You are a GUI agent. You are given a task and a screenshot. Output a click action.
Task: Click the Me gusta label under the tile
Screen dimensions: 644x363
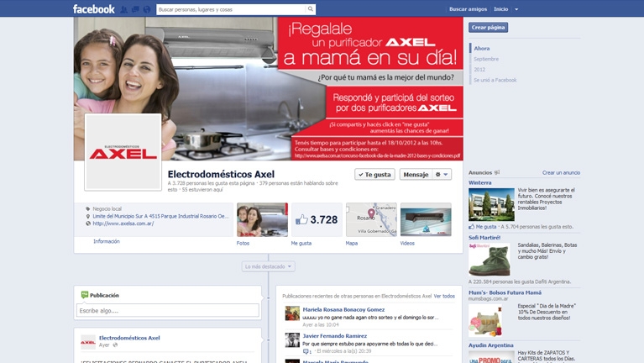click(301, 244)
